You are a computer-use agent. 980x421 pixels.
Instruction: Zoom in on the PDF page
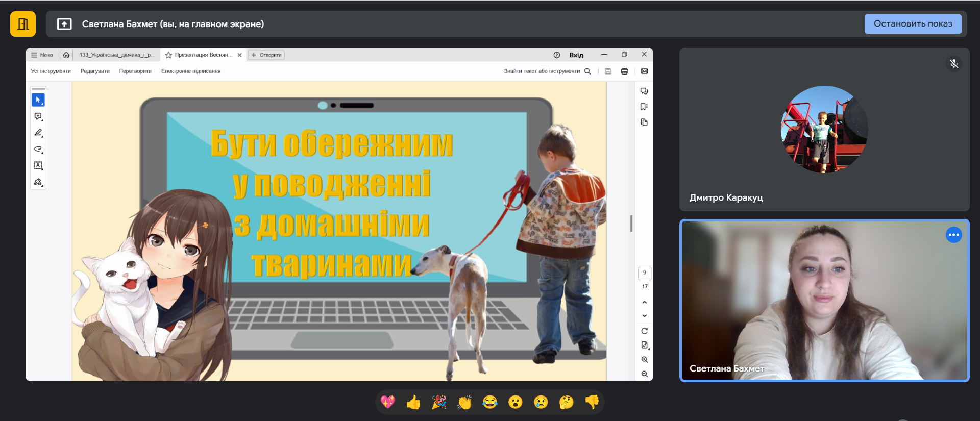tap(644, 359)
